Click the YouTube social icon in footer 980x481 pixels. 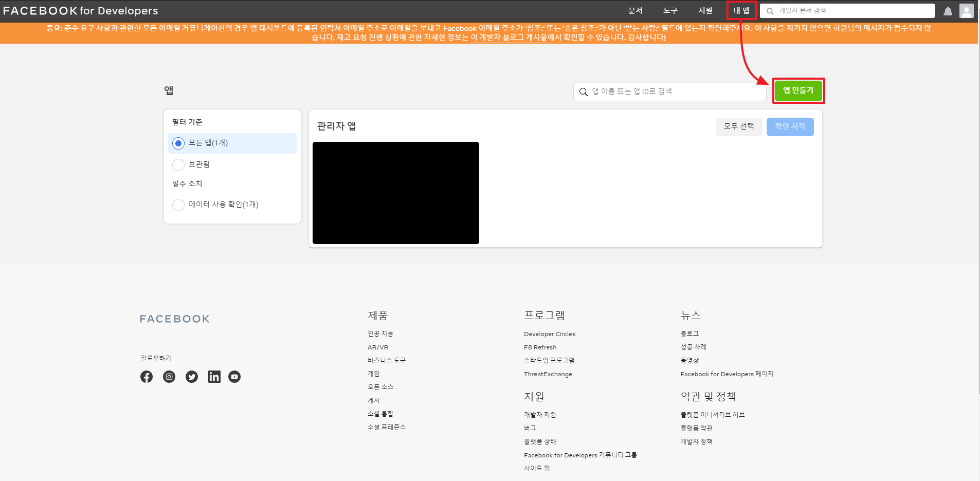(234, 377)
